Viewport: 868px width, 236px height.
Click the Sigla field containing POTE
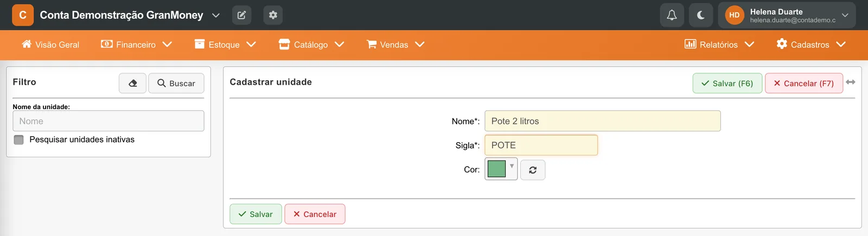tap(541, 145)
